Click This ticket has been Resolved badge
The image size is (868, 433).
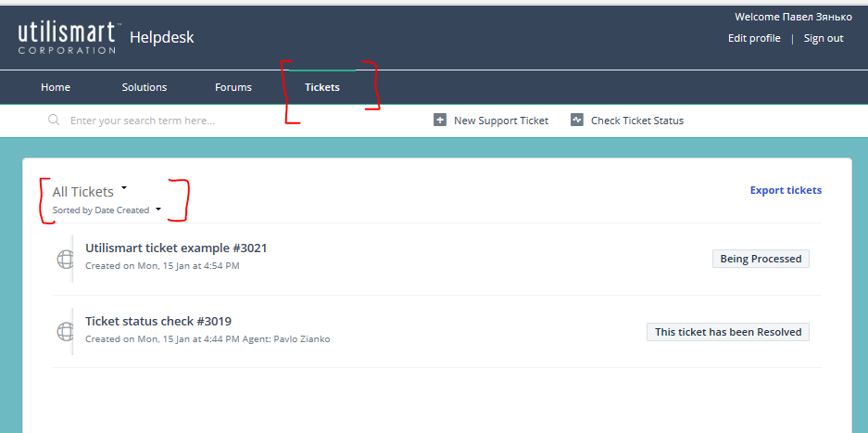[x=728, y=332]
